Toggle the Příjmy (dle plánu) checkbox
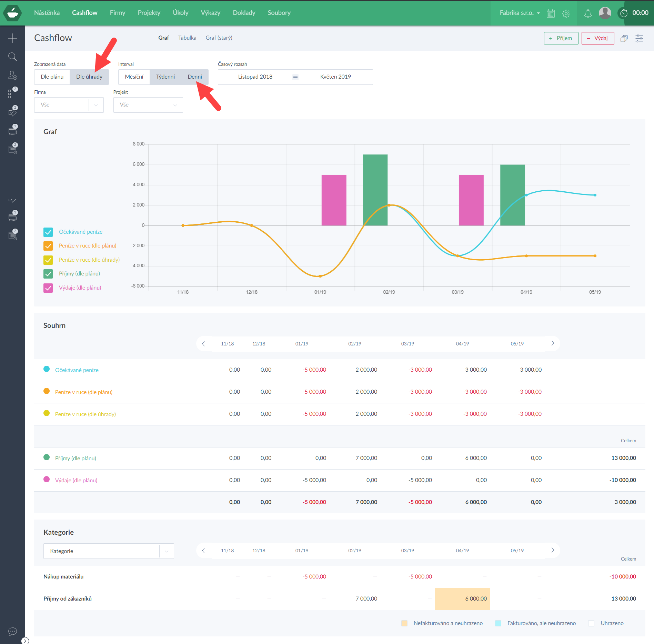Viewport: 654px width, 644px height. point(48,274)
